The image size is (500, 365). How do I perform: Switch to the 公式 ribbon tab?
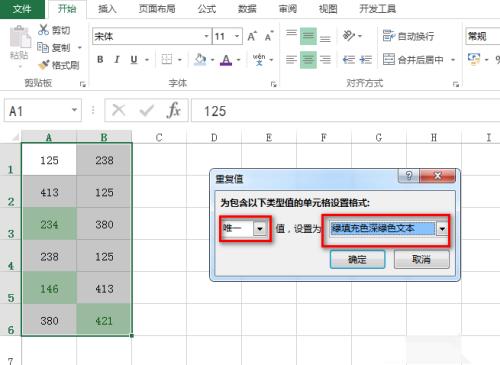coord(207,9)
